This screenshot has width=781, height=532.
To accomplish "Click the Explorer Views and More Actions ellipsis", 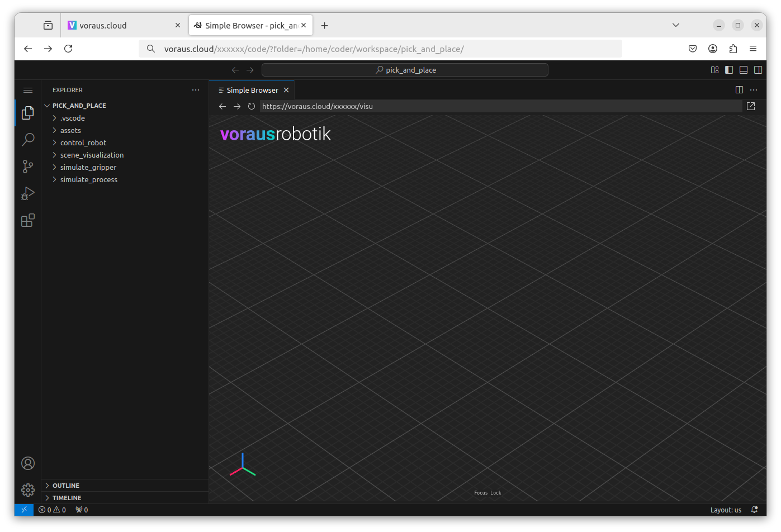I will [196, 90].
